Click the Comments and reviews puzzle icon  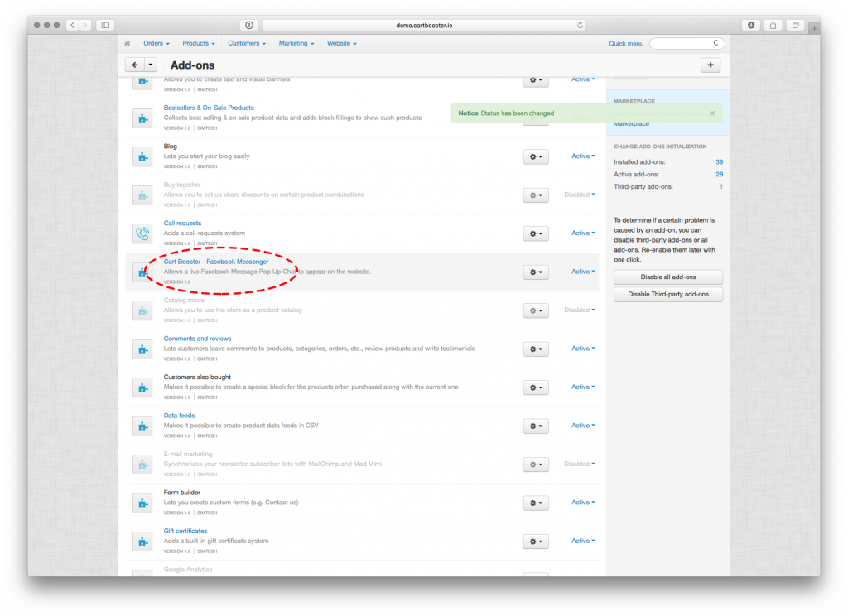(142, 349)
